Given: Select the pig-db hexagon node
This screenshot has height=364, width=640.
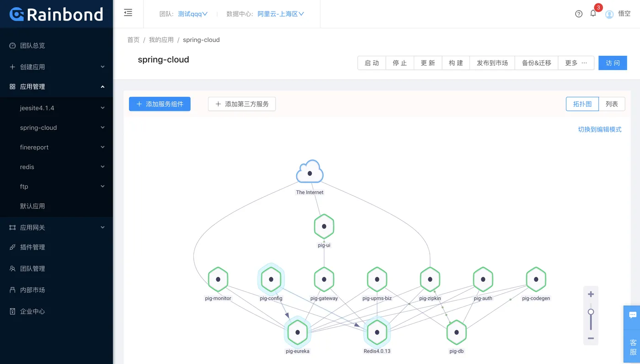Looking at the screenshot, I should [457, 332].
